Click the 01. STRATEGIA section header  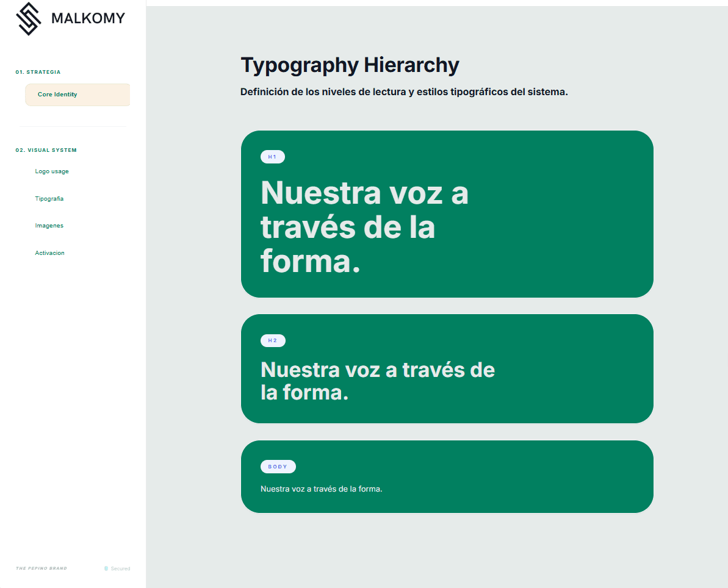tap(38, 72)
